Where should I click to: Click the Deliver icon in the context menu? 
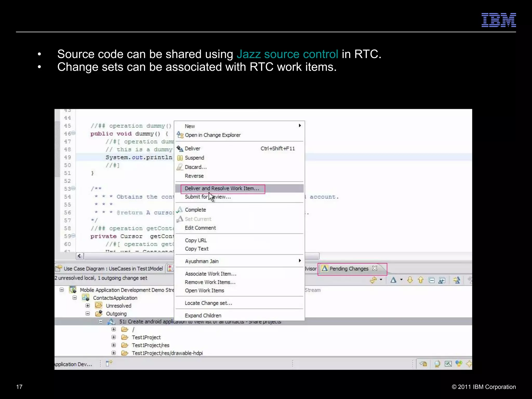coord(180,148)
